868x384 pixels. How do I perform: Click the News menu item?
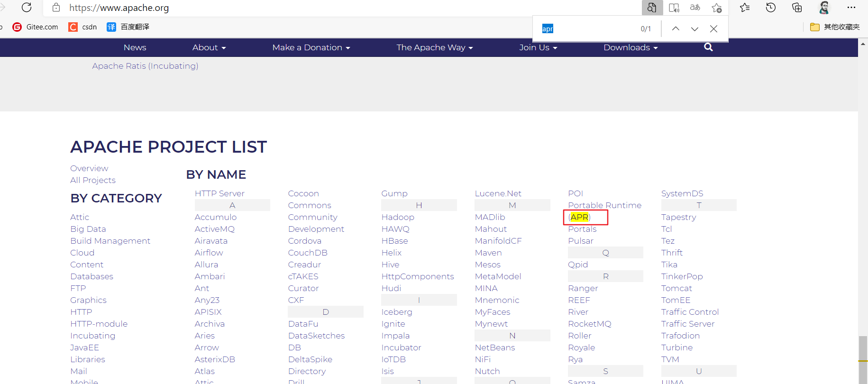pos(135,47)
